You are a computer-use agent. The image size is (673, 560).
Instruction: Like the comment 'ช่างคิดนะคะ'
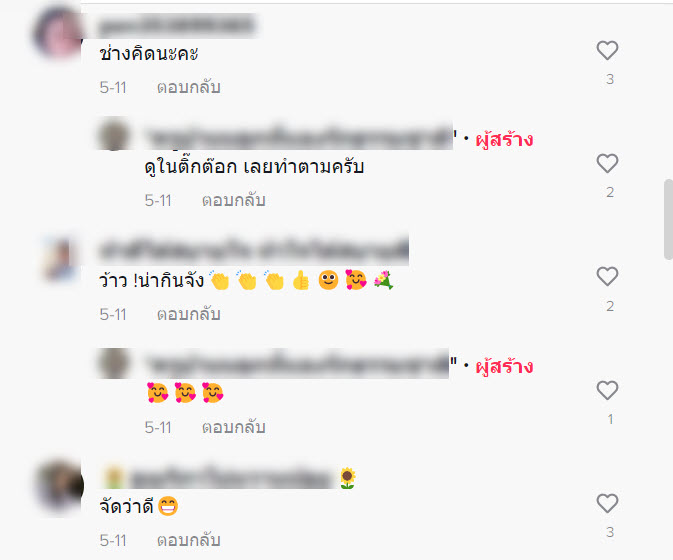click(607, 51)
